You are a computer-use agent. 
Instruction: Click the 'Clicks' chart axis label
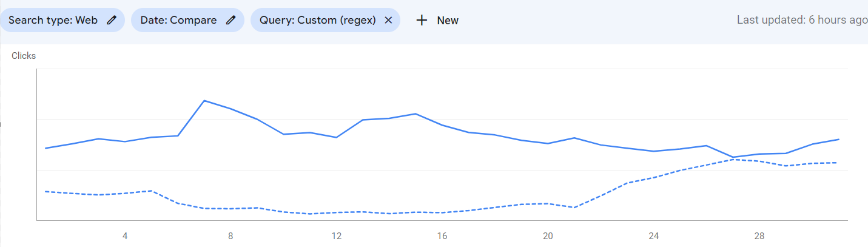(24, 56)
